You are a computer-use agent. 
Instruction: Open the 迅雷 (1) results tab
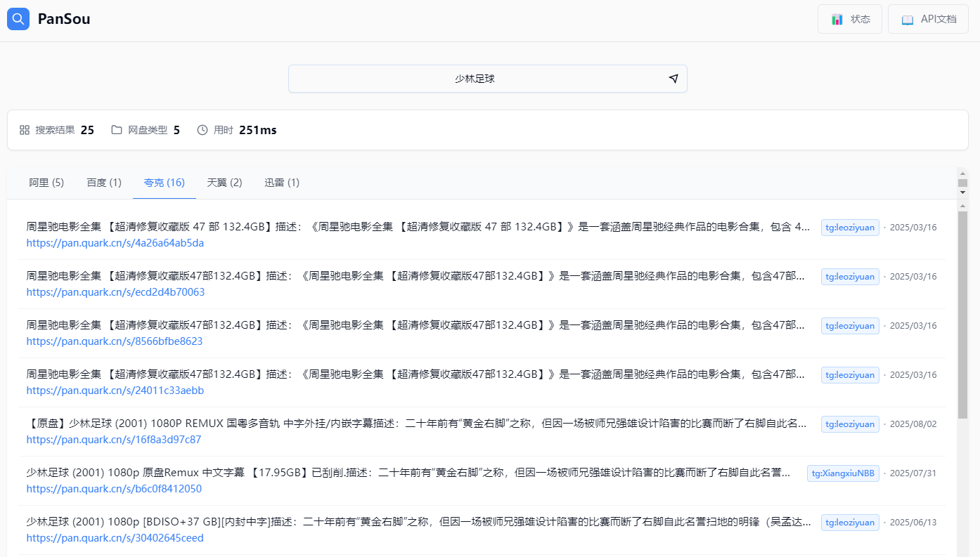click(282, 182)
